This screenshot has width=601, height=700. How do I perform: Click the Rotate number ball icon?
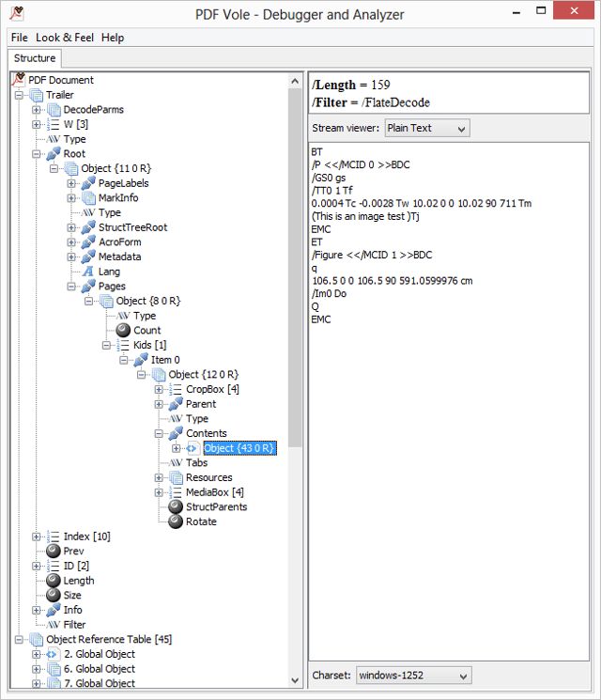176,521
